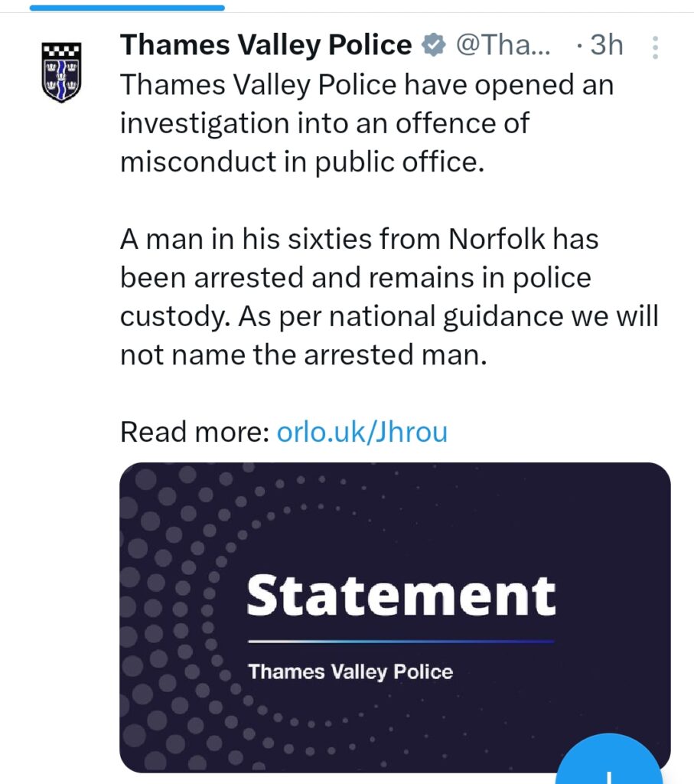Tap the large "Statement" heading in card

tap(401, 596)
